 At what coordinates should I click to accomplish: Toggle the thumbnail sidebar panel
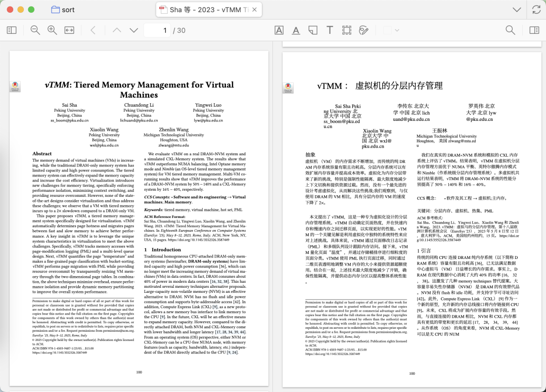coord(11,30)
